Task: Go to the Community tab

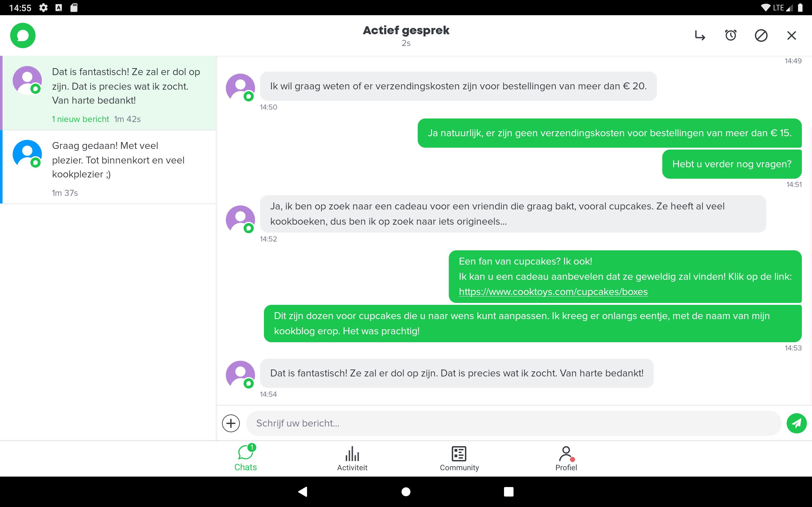Action: pos(459,459)
